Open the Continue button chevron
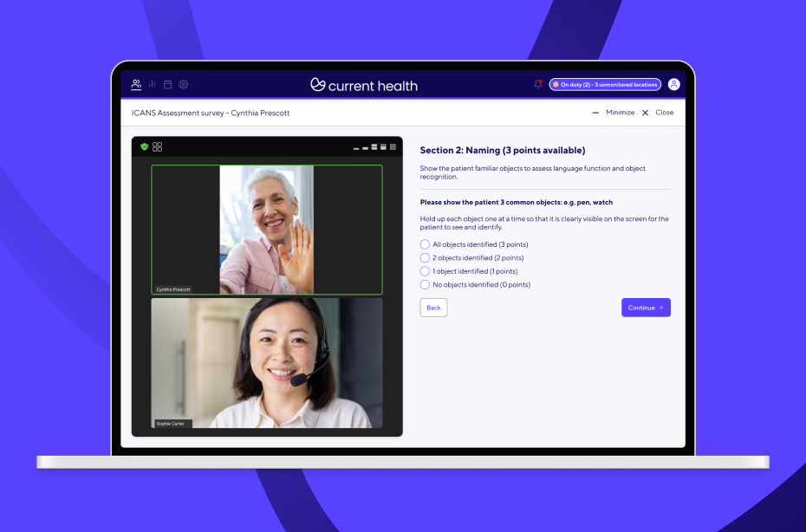The height and width of the screenshot is (532, 806). pos(660,308)
